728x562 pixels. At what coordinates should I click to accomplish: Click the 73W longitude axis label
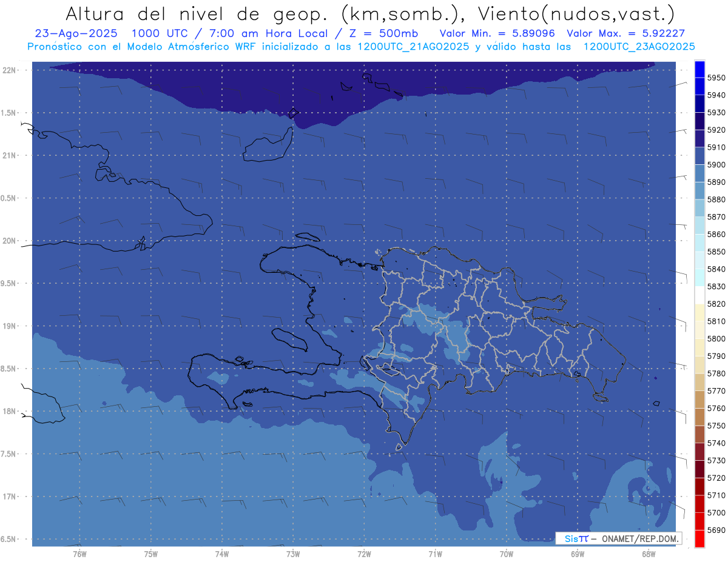pos(293,554)
